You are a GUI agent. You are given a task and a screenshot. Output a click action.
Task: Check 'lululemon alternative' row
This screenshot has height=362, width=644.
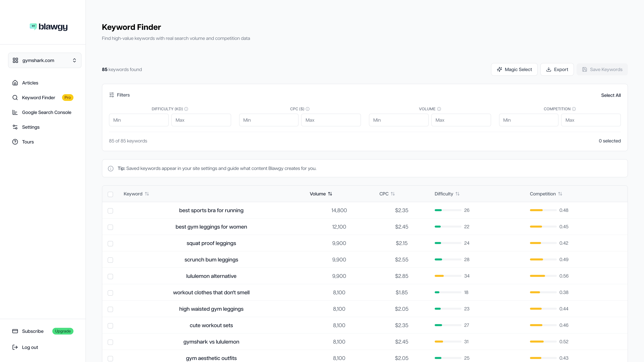coord(110,277)
